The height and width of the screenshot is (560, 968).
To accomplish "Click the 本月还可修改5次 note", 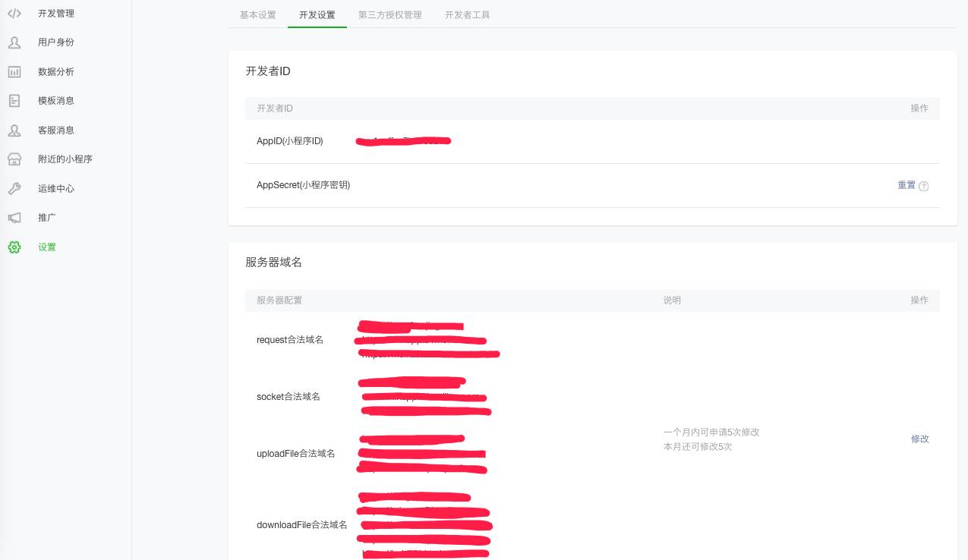I will (x=698, y=447).
